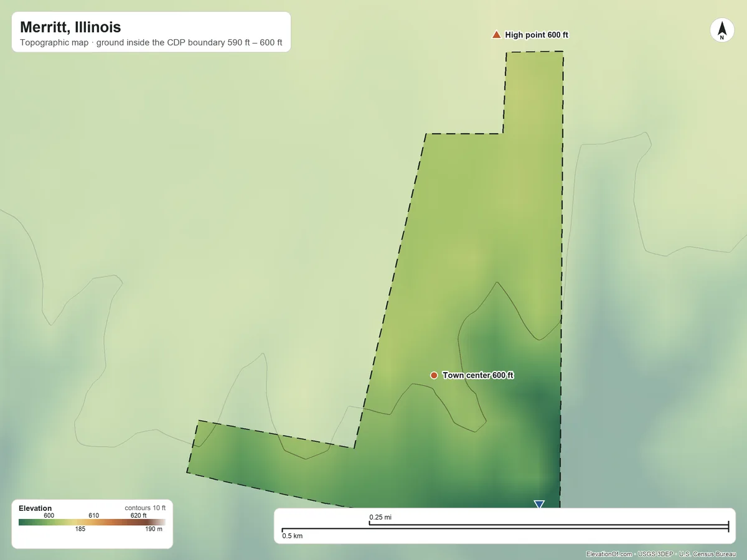Click the 'High point 600 ft' label
This screenshot has height=560, width=747.
537,35
